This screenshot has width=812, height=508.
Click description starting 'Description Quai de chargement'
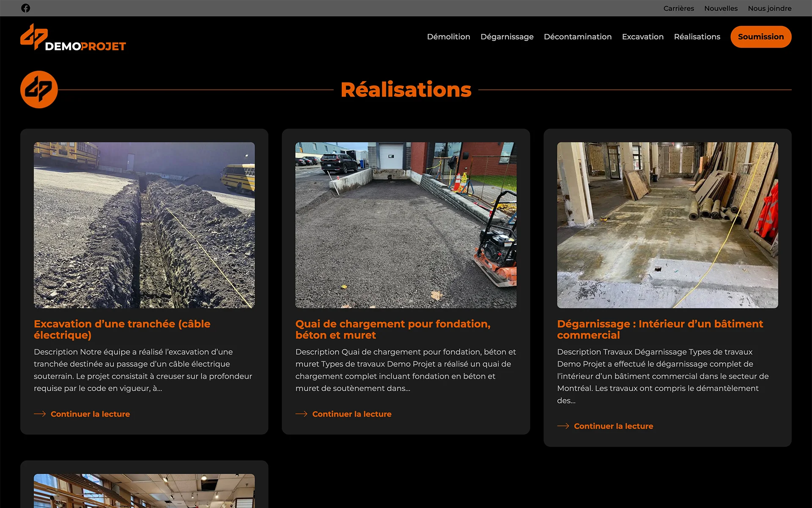point(406,370)
